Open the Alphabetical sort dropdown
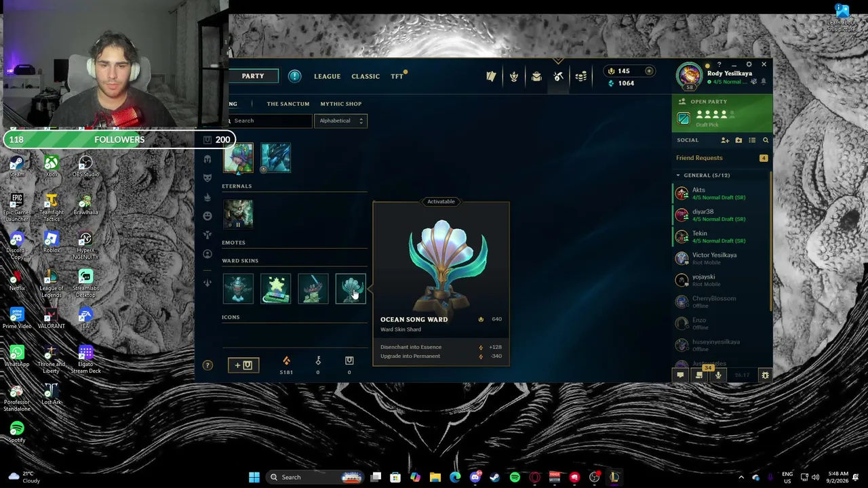868x488 pixels. click(341, 121)
